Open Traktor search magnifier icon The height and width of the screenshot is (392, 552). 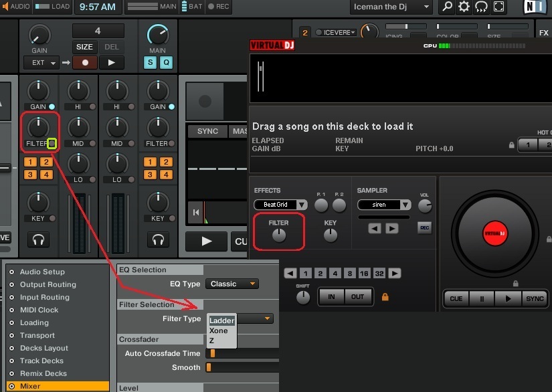[447, 6]
